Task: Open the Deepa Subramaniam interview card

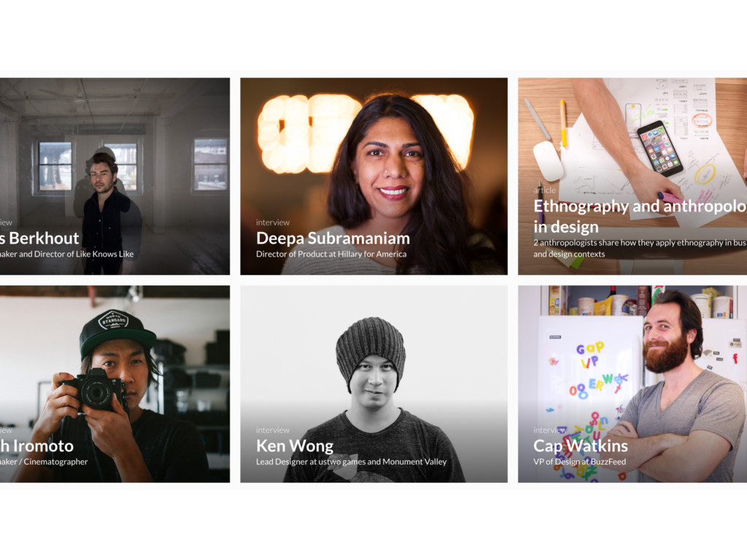Action: click(x=373, y=176)
